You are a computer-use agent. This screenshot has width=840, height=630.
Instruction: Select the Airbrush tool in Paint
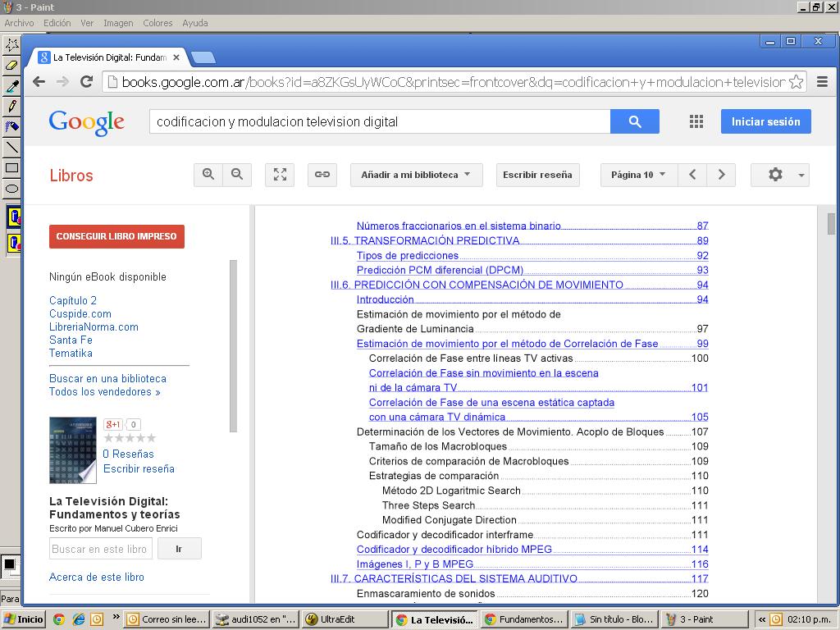[x=11, y=126]
